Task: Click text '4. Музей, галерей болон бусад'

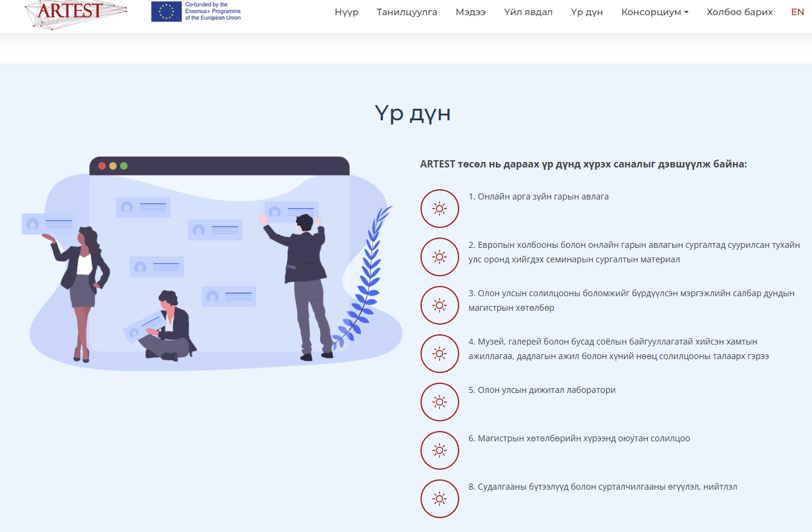Action: pyautogui.click(x=619, y=349)
